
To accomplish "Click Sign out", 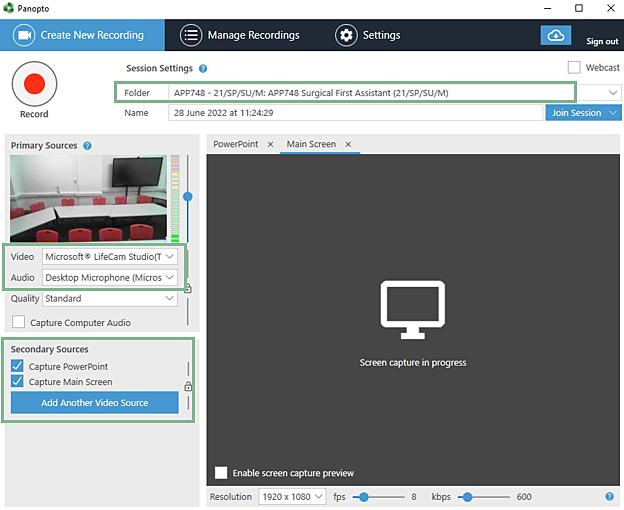I will (602, 41).
